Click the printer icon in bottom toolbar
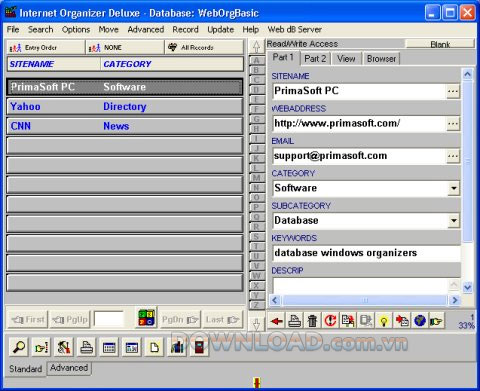Viewport: 480px width, 391px height. click(87, 347)
